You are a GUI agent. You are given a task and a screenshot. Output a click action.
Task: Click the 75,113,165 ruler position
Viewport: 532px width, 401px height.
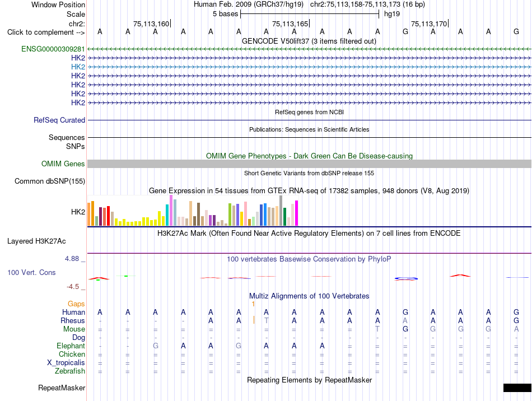click(290, 24)
